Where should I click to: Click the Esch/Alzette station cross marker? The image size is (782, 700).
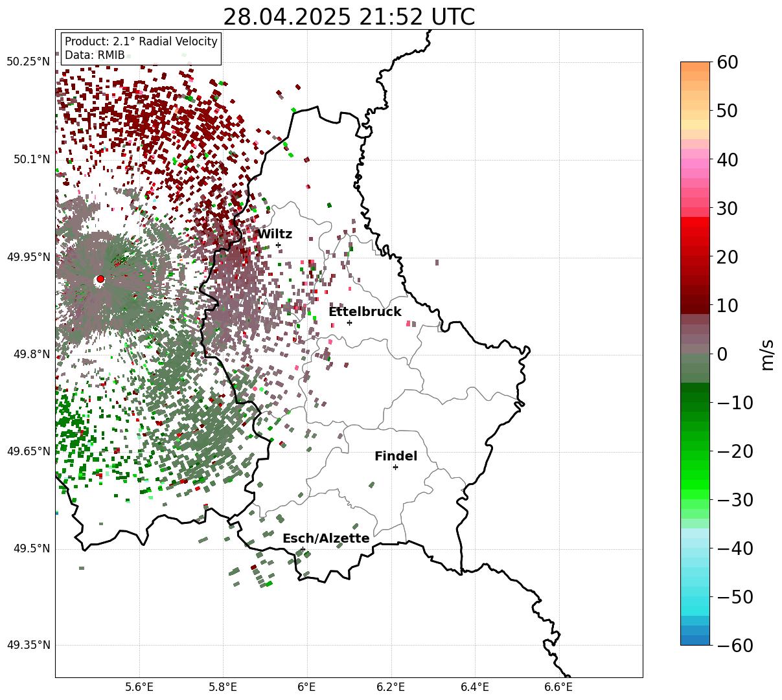pos(303,549)
